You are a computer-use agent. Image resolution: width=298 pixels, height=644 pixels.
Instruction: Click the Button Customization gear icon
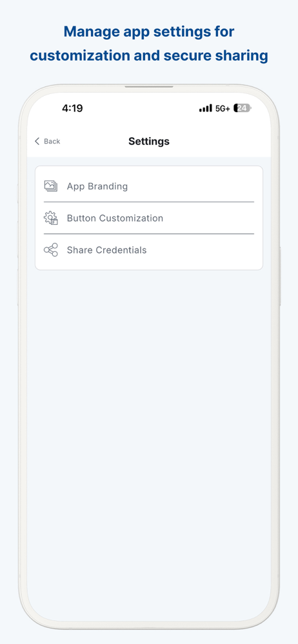50,218
